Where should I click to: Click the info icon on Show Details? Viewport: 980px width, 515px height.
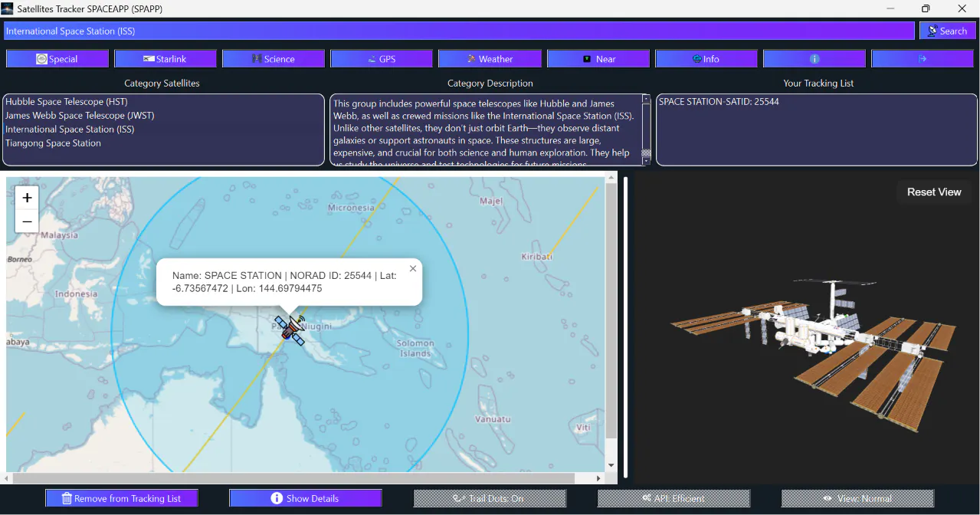(277, 498)
